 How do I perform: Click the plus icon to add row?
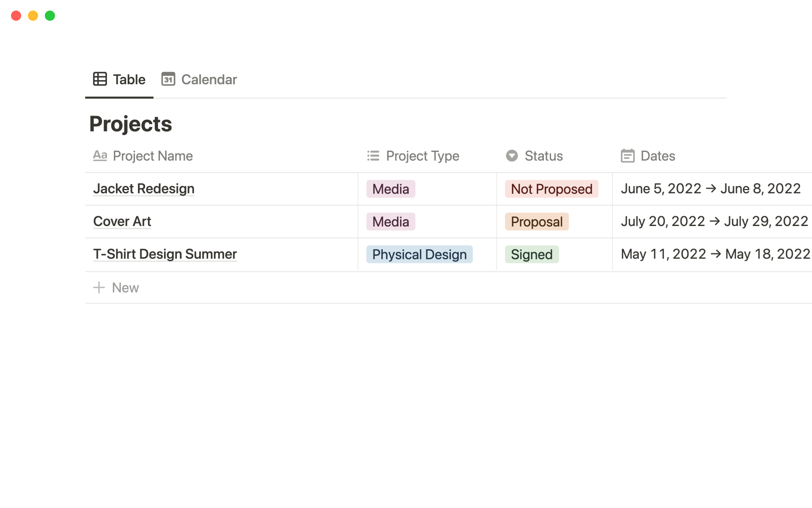(99, 287)
